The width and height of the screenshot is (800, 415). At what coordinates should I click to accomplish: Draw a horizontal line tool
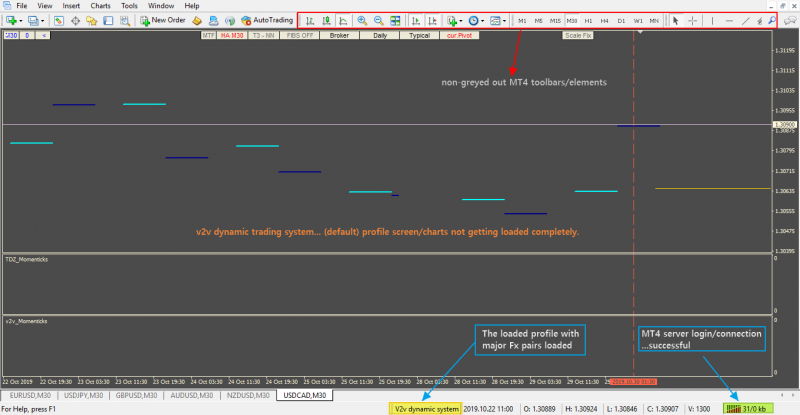click(729, 21)
